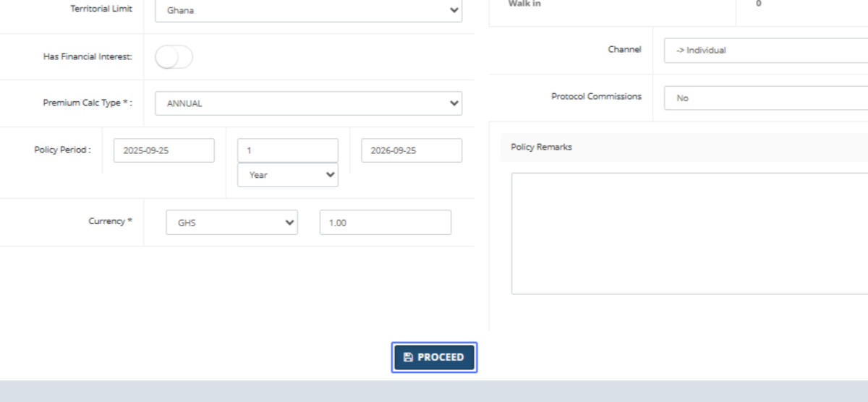This screenshot has width=868, height=402.
Task: Expand the Protocol Commissions dropdown
Action: click(765, 98)
